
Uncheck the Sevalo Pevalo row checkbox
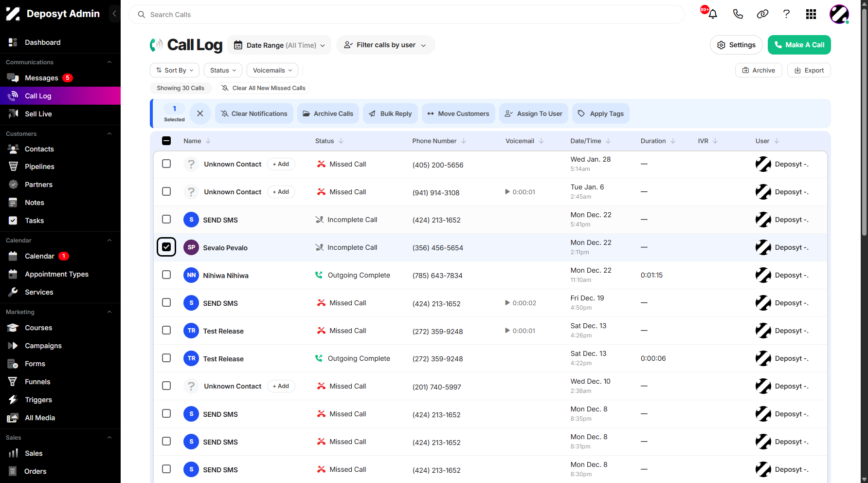click(166, 247)
